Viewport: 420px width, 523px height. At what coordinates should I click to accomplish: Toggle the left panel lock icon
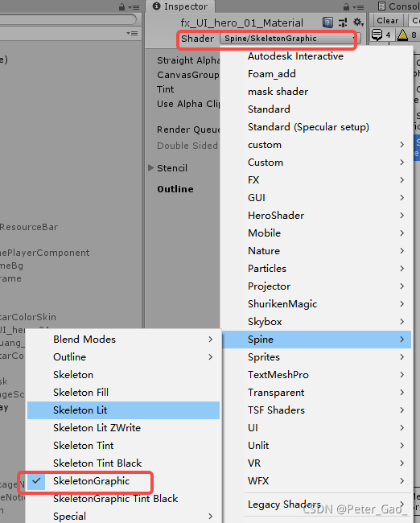coord(122,6)
